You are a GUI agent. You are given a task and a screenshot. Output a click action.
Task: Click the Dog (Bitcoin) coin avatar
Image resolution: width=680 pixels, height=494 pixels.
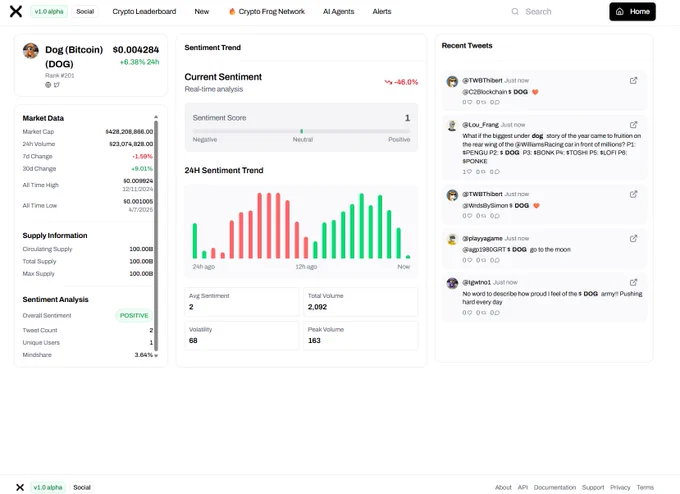point(31,51)
